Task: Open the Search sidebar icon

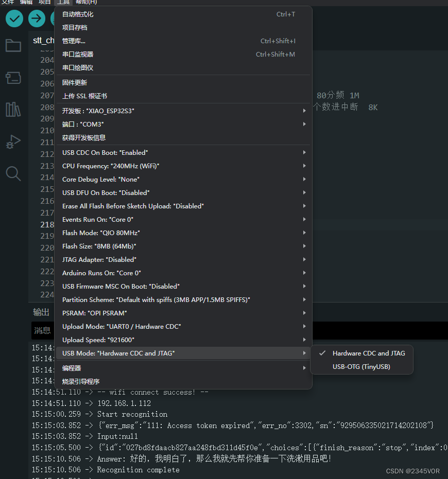Action: click(13, 173)
